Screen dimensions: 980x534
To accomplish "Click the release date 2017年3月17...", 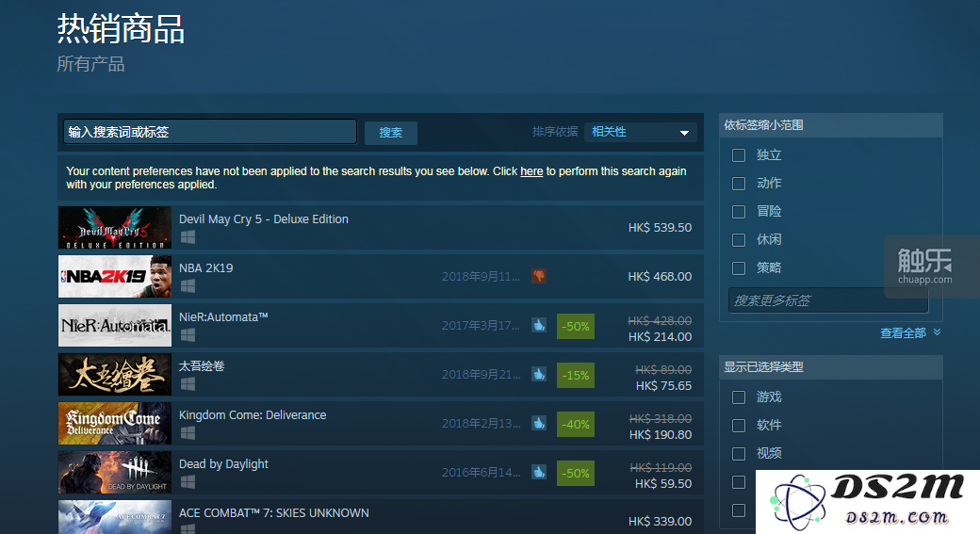I will pos(481,326).
